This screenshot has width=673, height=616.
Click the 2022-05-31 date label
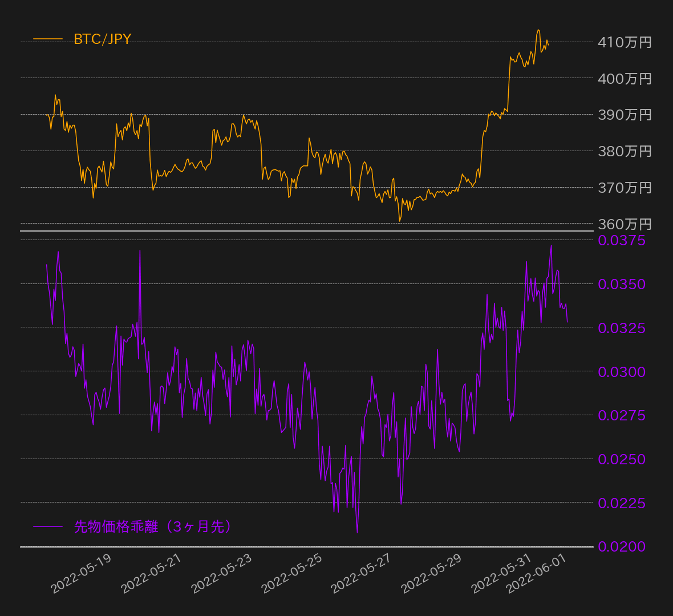(x=502, y=573)
